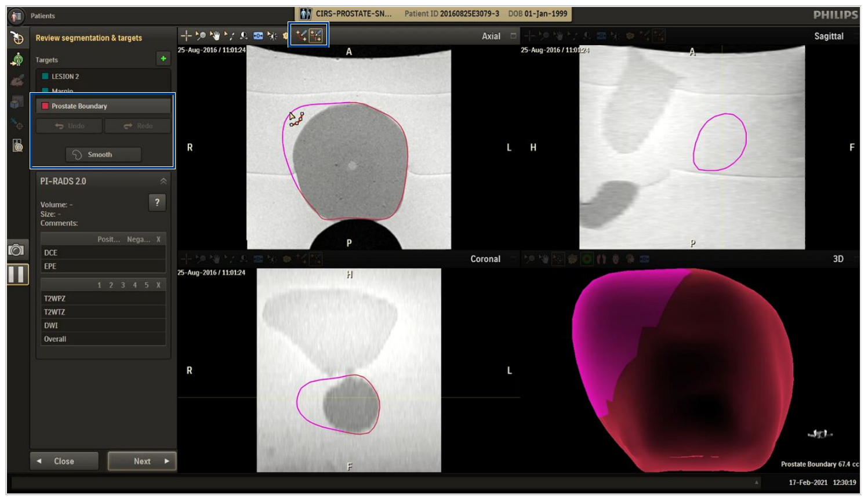
Task: Select the T2WTZ score row
Action: (x=103, y=312)
